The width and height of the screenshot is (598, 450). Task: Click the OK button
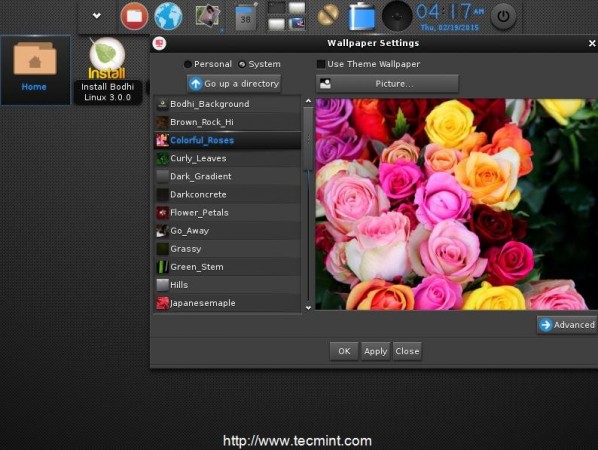tap(344, 351)
